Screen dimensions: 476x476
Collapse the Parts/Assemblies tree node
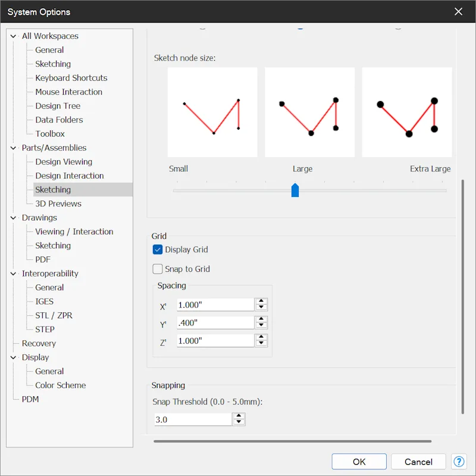pyautogui.click(x=13, y=148)
